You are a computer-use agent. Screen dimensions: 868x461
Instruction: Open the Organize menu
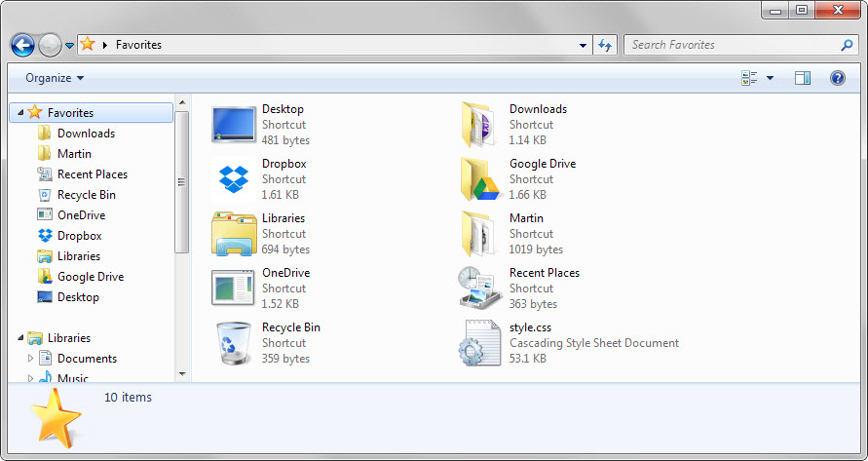coord(55,78)
